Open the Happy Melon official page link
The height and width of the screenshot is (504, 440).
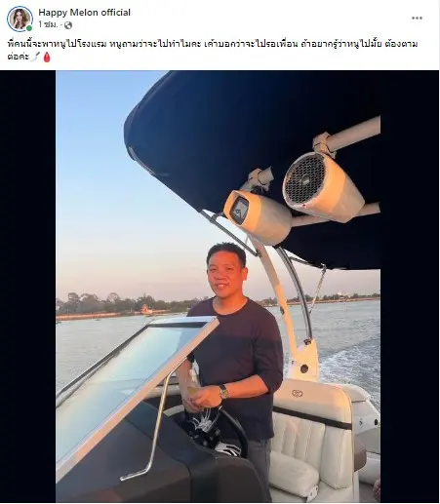tap(85, 13)
